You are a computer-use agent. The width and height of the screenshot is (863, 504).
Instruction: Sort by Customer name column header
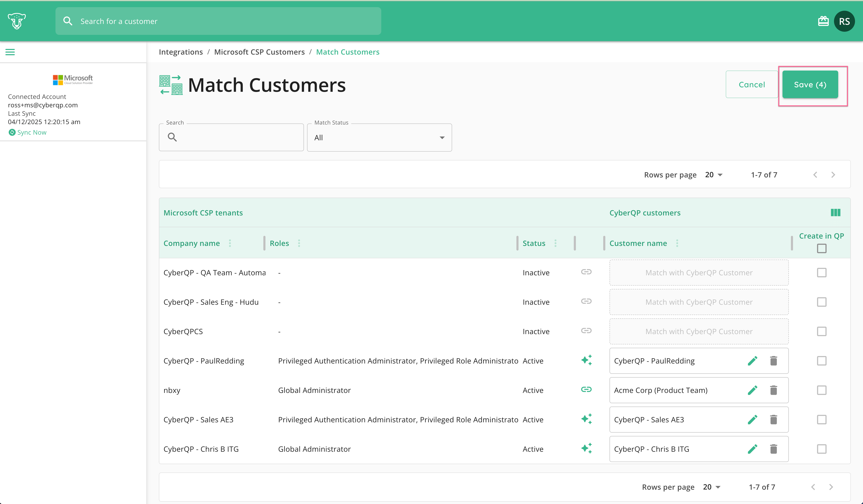[638, 243]
